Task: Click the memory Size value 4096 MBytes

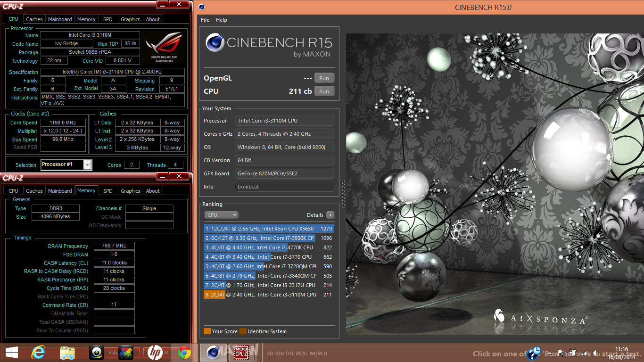Action: (56, 217)
